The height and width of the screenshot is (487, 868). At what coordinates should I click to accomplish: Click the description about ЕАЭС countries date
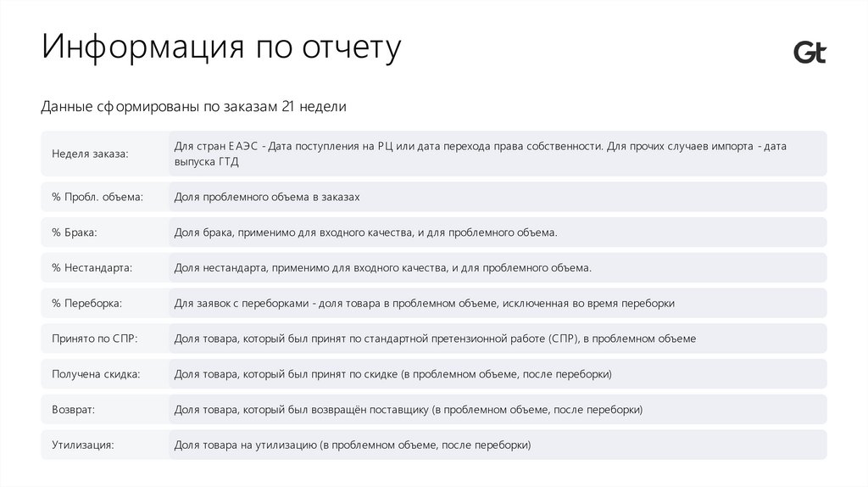point(481,154)
